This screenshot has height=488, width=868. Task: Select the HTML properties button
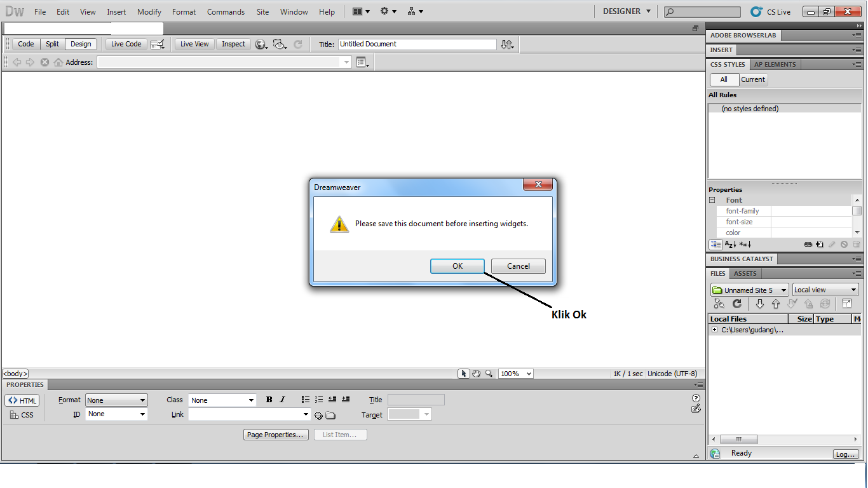point(22,400)
